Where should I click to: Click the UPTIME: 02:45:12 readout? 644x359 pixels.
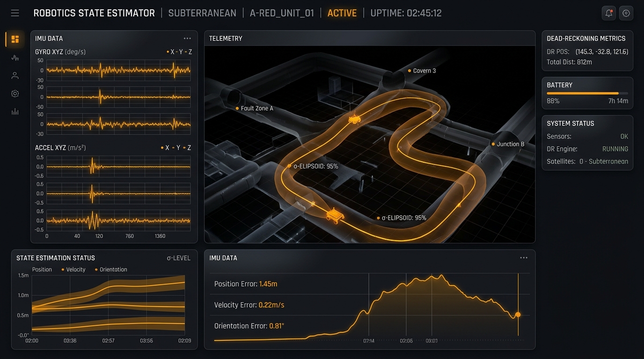pos(406,13)
